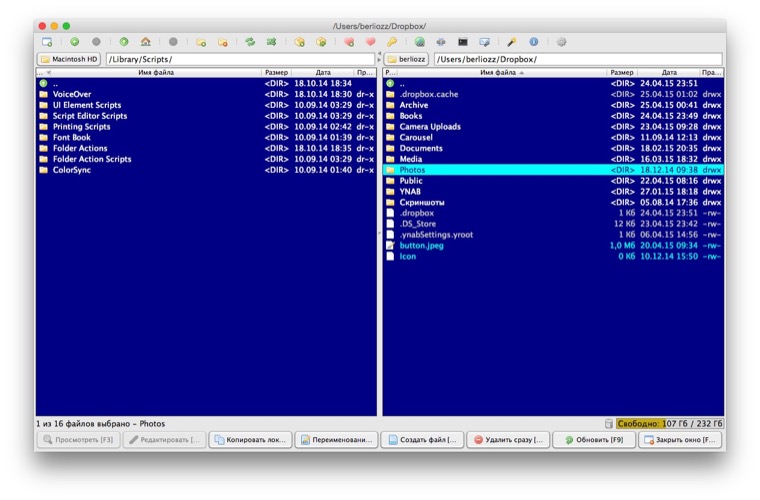Select Carousel folder
This screenshot has width=760, height=500.
click(x=553, y=138)
